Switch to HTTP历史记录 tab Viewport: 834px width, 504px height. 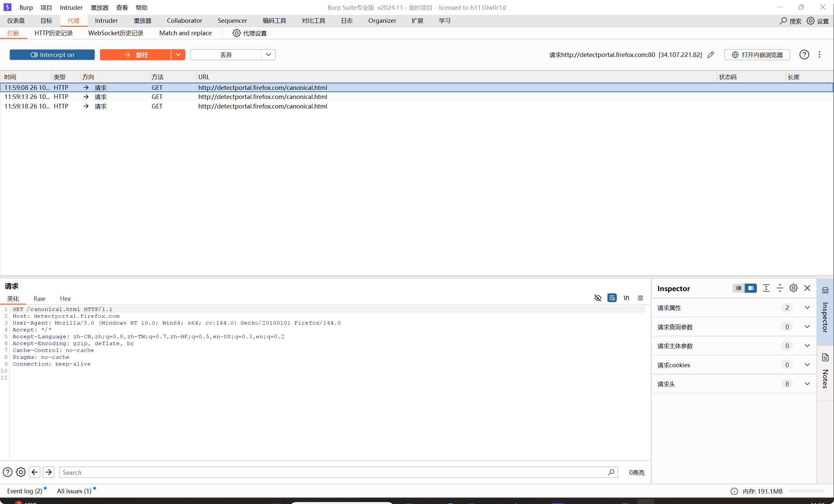click(x=53, y=33)
